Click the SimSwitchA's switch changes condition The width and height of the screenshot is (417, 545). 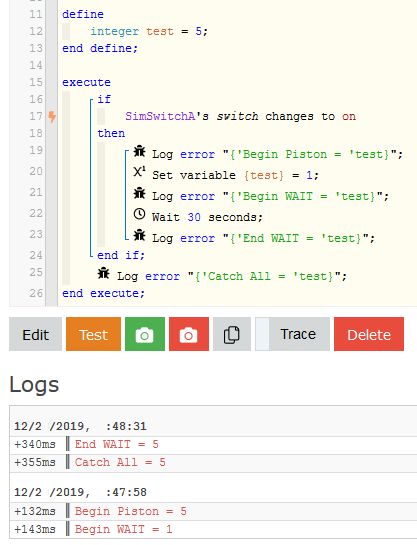[x=240, y=116]
